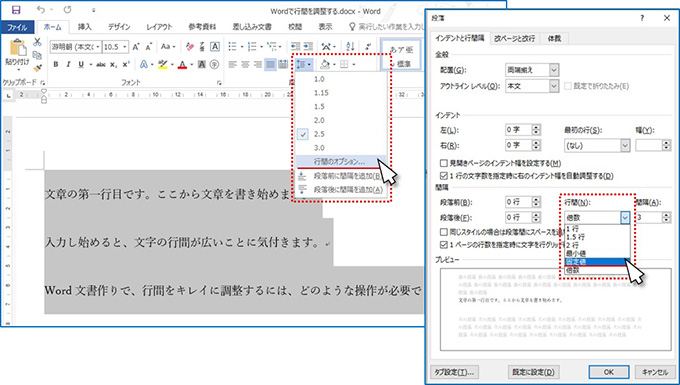Open the outline level (アウトライン レベル) dropdown

[x=554, y=86]
